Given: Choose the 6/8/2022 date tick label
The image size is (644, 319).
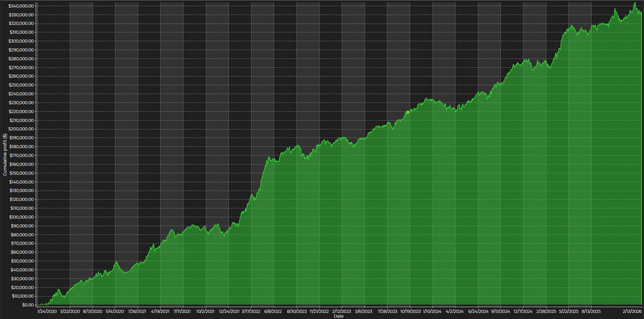Looking at the screenshot, I should coord(273,311).
